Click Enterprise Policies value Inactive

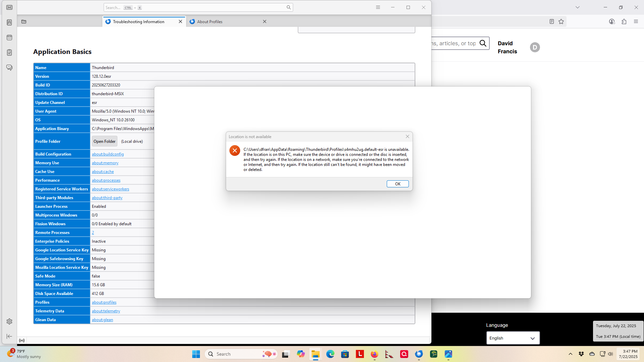point(99,241)
